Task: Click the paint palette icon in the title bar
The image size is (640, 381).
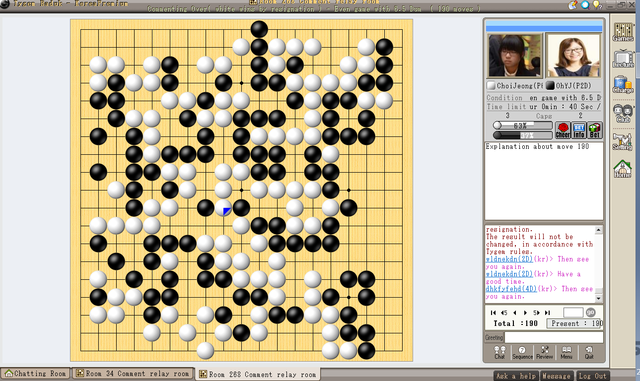Action: (574, 4)
